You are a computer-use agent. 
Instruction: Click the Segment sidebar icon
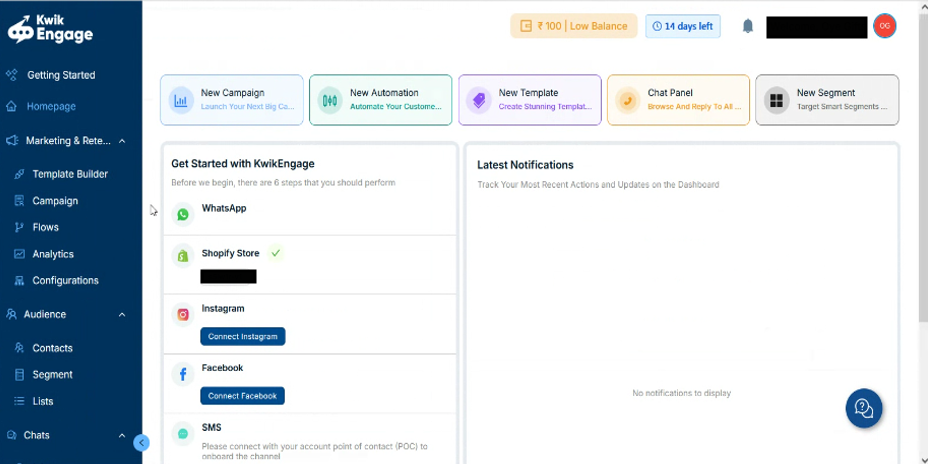coord(20,375)
